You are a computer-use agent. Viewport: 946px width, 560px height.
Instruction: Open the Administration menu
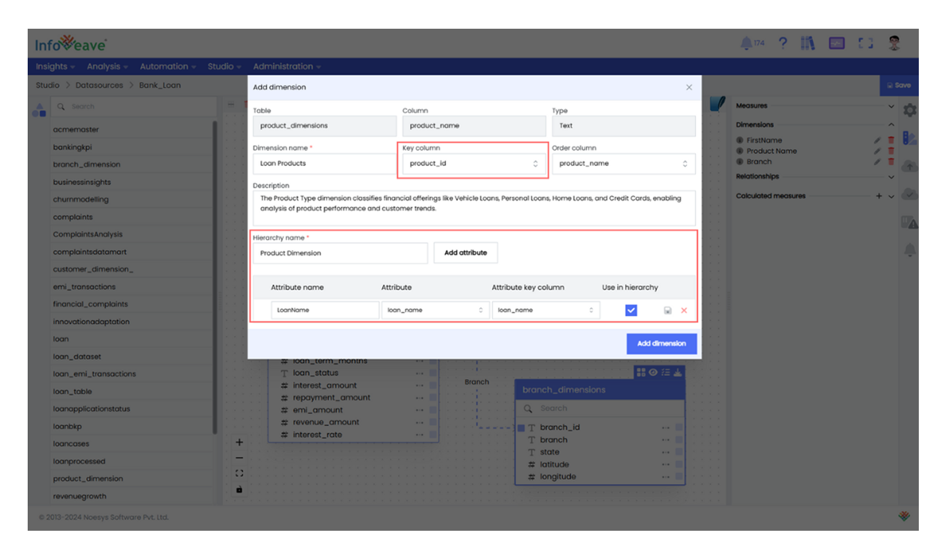pyautogui.click(x=286, y=66)
